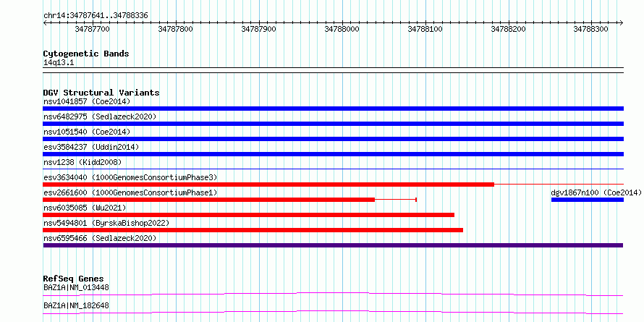Click ruler position label 34788200
The image size is (644, 322).
[509, 29]
